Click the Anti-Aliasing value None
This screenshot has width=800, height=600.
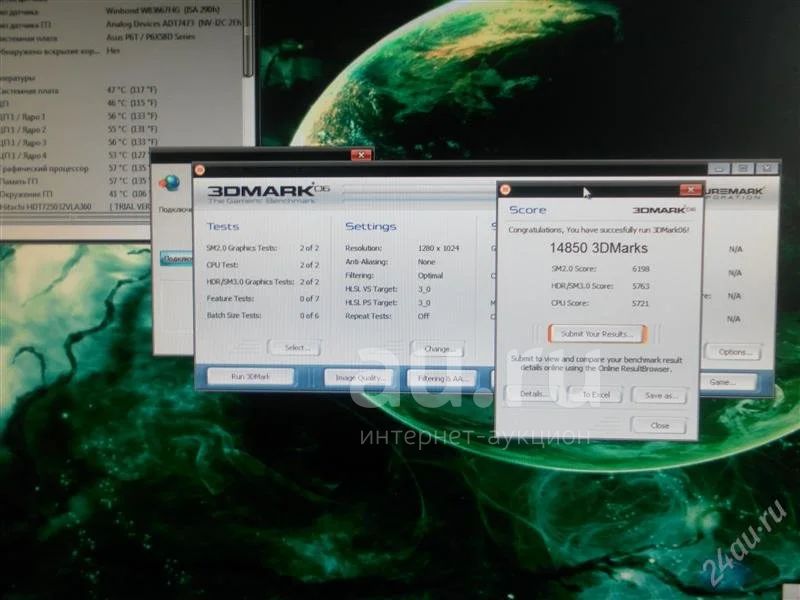[427, 262]
